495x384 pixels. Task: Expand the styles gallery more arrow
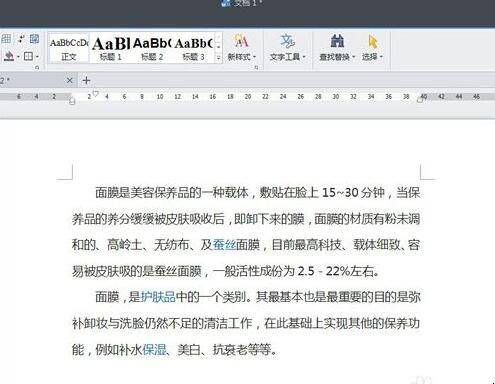coord(218,58)
